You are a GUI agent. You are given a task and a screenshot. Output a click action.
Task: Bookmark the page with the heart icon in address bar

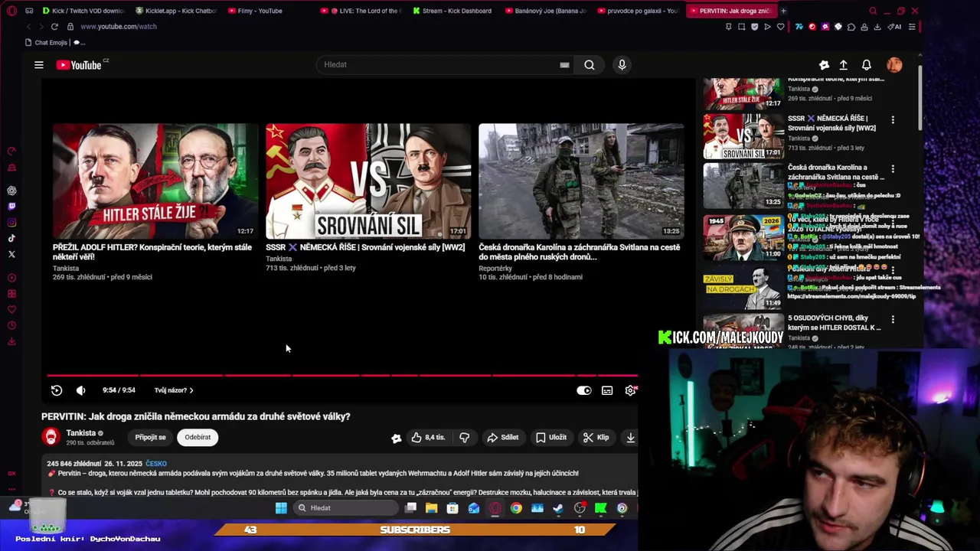(x=780, y=27)
